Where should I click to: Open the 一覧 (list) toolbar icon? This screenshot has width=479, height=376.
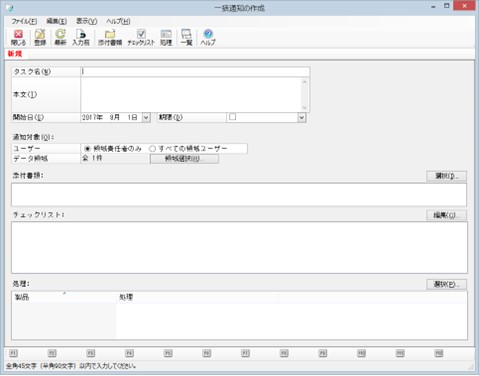click(x=186, y=37)
